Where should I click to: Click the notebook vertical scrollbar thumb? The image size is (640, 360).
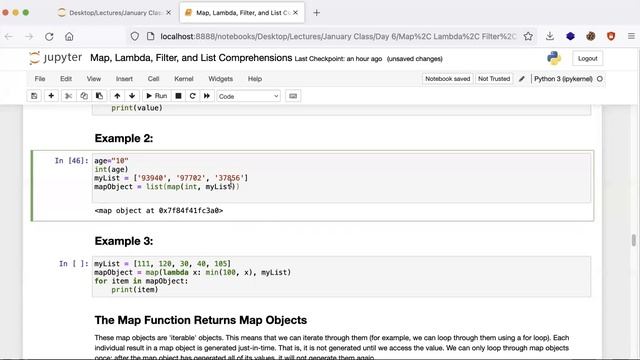click(x=633, y=240)
